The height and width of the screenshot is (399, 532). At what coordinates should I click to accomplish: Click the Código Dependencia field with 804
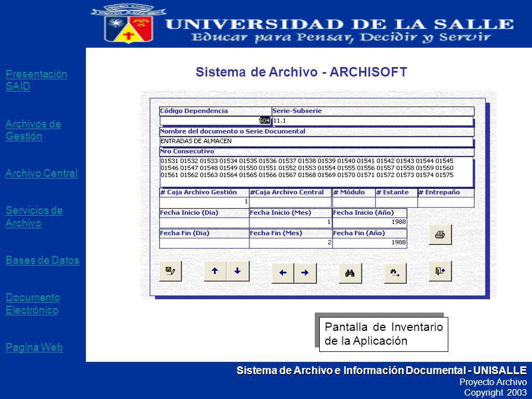tap(216, 121)
